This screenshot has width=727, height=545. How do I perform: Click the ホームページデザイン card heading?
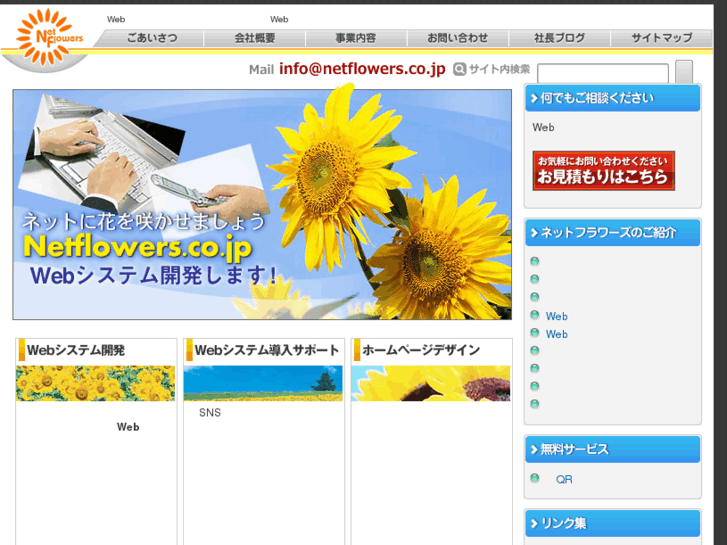pyautogui.click(x=421, y=350)
